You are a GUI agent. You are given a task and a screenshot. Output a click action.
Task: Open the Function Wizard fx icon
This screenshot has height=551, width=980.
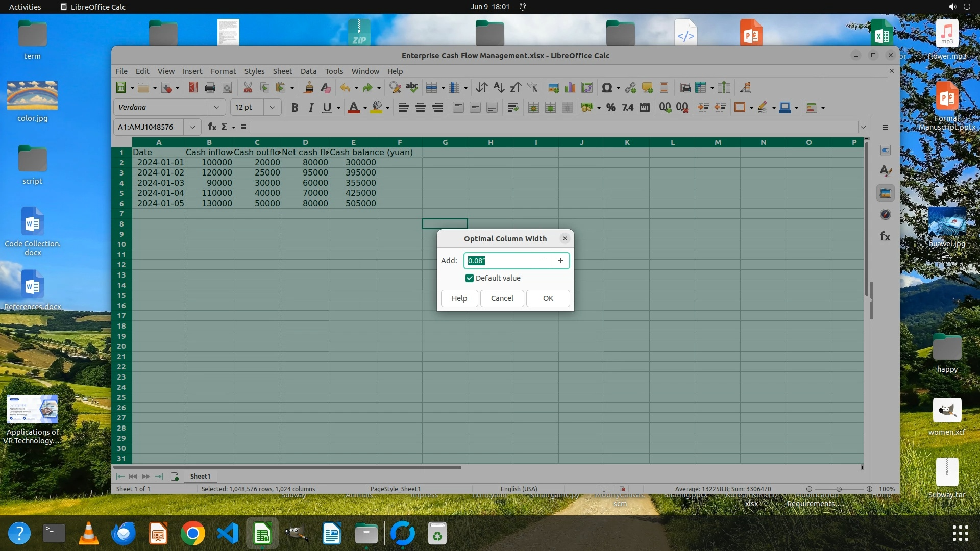(x=212, y=127)
